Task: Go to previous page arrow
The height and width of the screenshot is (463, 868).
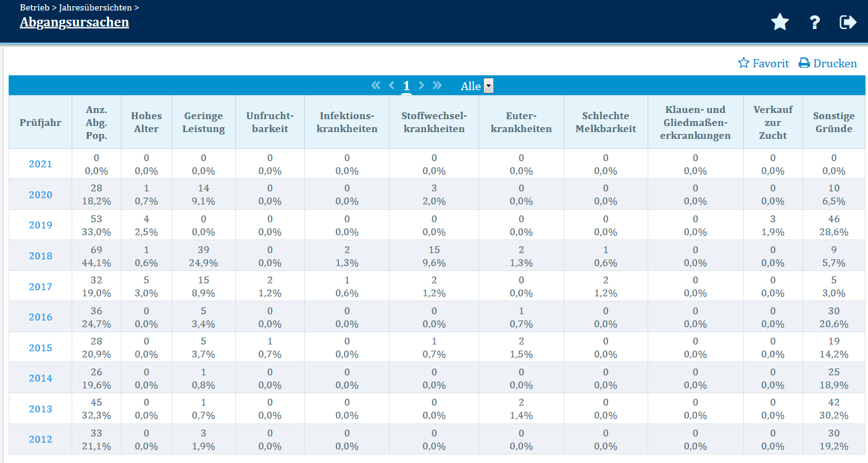Action: (x=391, y=86)
